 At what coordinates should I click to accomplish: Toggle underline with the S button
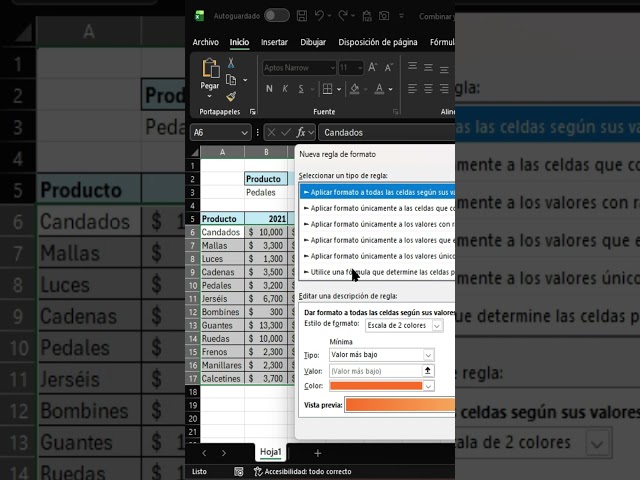pos(301,89)
